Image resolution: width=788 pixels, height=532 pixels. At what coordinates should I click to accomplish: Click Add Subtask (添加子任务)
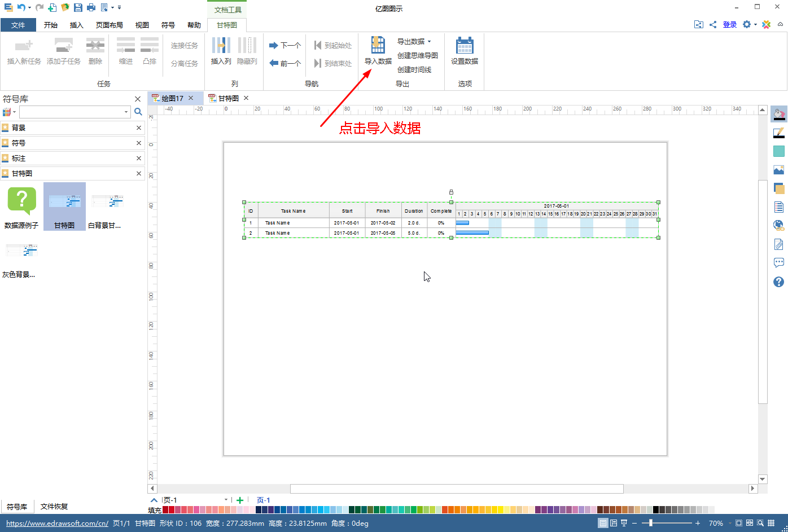(64, 51)
